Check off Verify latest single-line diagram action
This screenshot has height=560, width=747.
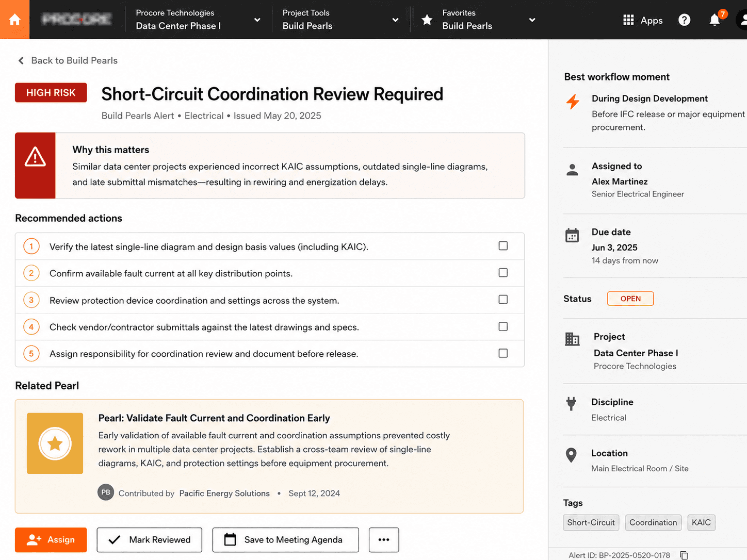[x=503, y=246]
